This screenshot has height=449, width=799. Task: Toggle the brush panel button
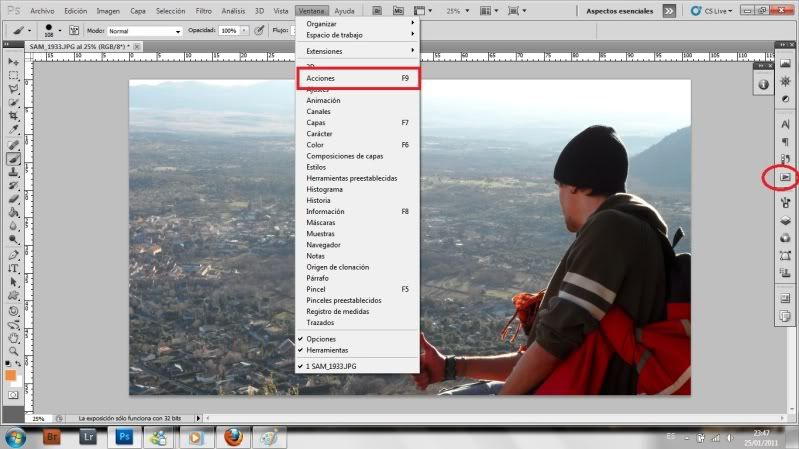pos(74,31)
